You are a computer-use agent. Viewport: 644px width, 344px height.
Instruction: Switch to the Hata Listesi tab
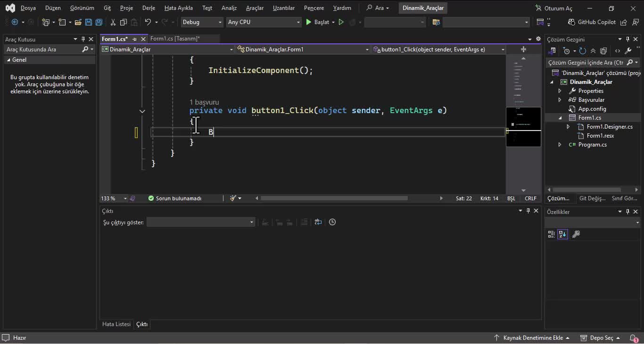(x=116, y=324)
